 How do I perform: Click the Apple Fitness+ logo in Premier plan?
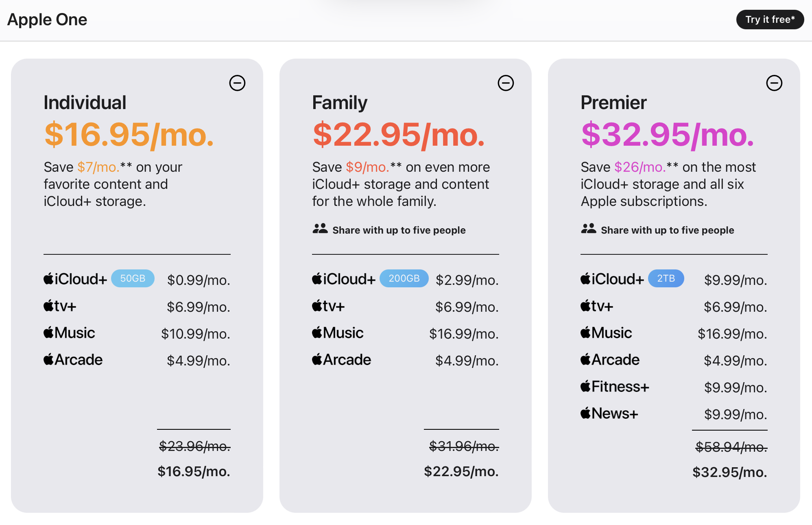(x=615, y=387)
